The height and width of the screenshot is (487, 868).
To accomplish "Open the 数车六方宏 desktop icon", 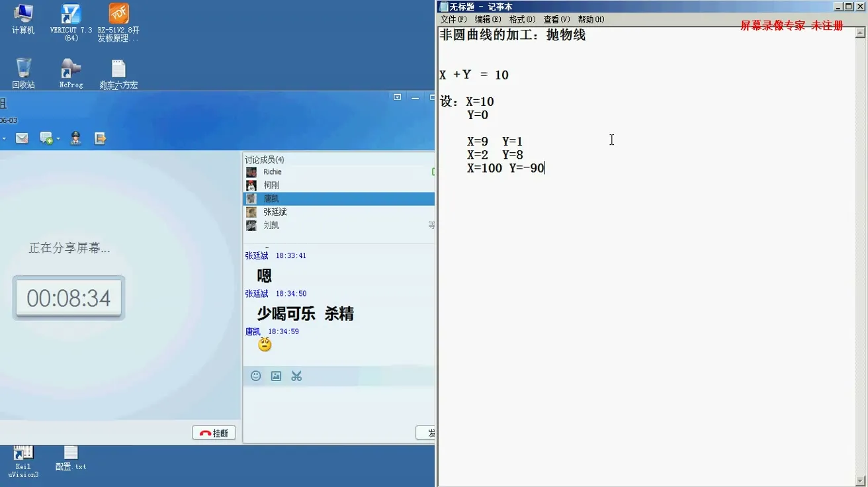I will tap(118, 66).
